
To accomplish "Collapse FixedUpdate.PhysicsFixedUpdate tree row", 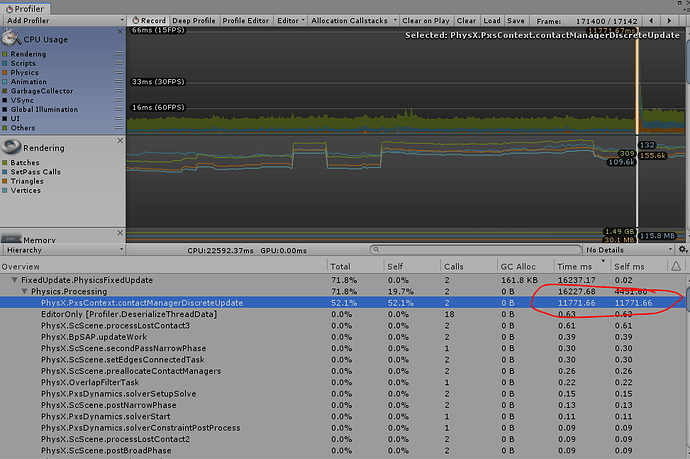I will [x=15, y=280].
